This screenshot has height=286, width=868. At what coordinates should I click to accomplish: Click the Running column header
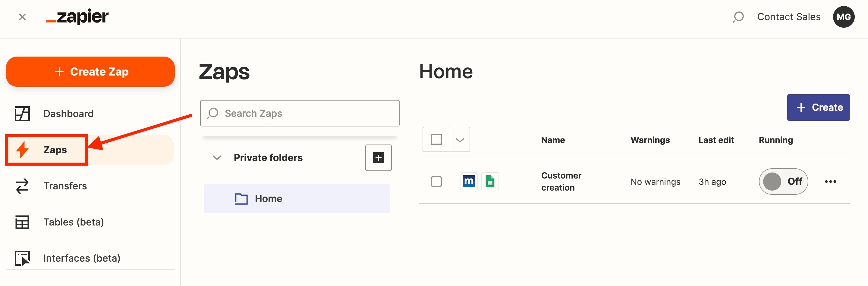tap(775, 140)
